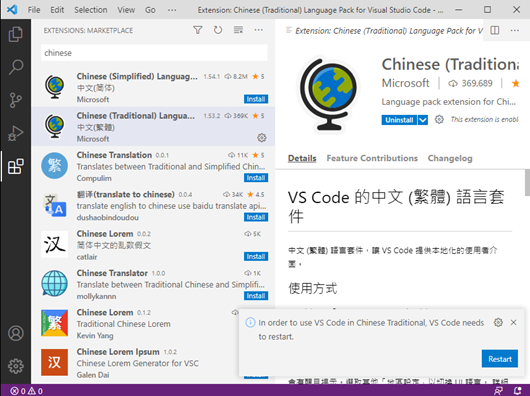The height and width of the screenshot is (396, 530).
Task: Open Extensions Marketplace more actions menu
Action: point(259,30)
